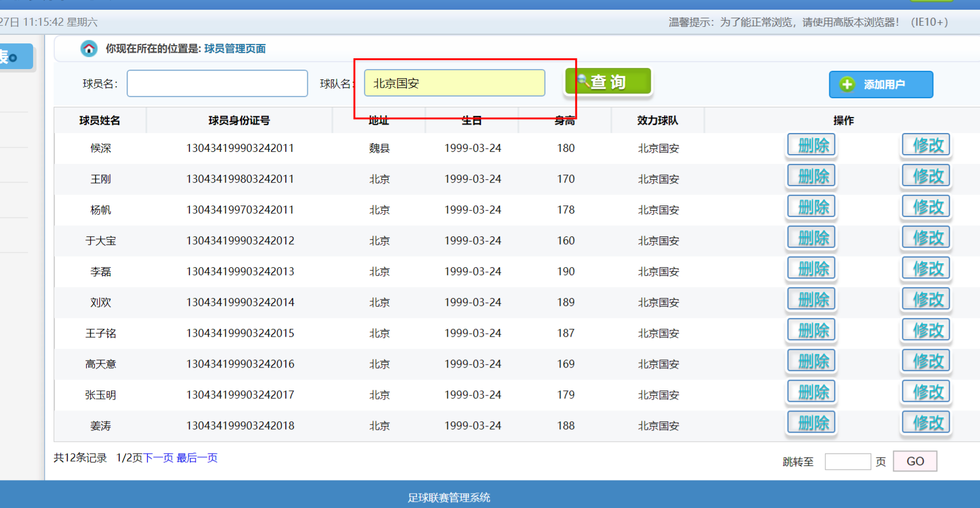This screenshot has height=508, width=980.
Task: Edit player 杨帆 record
Action: (926, 207)
